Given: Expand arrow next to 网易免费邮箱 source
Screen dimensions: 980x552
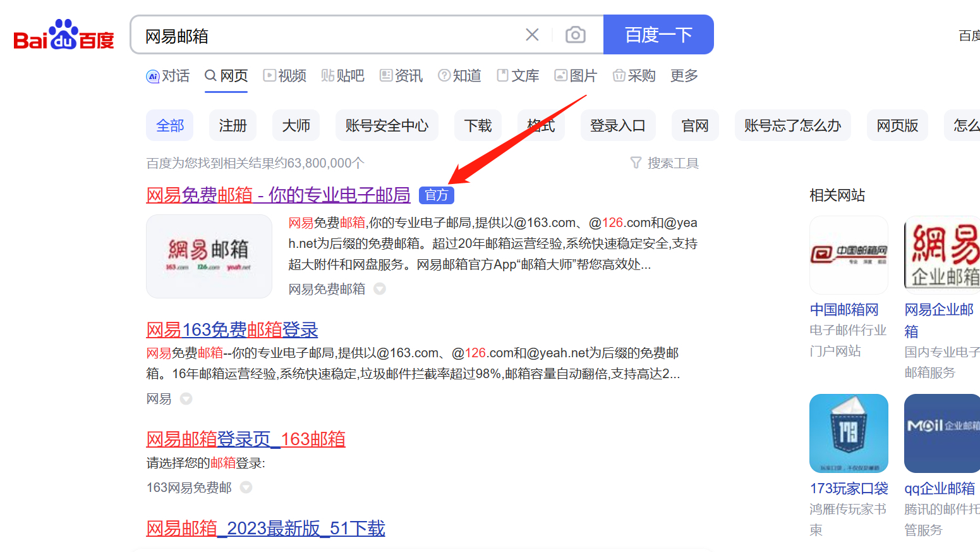Looking at the screenshot, I should tap(380, 289).
